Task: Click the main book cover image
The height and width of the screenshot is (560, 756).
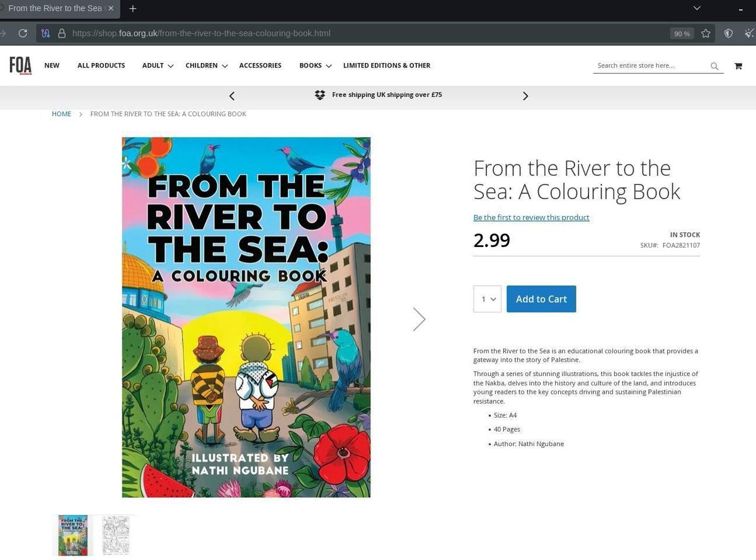Action: [246, 317]
